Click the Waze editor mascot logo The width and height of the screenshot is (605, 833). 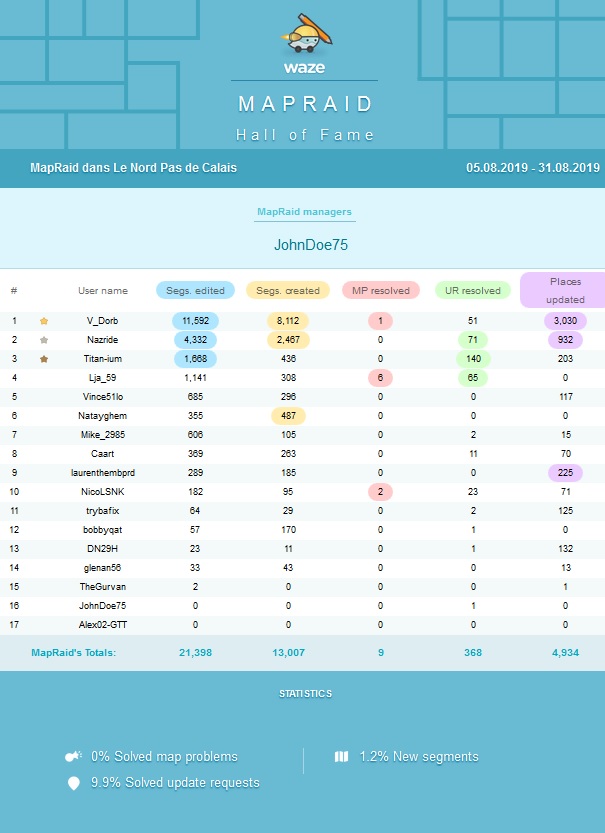click(306, 33)
